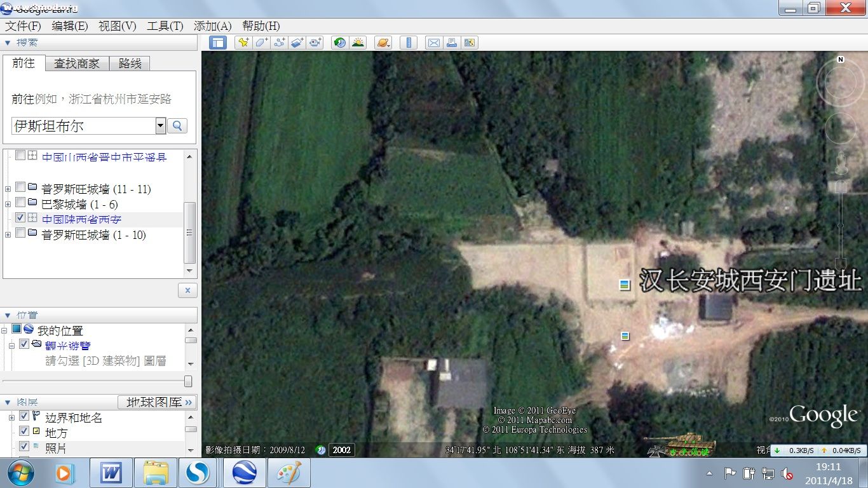The width and height of the screenshot is (868, 488).
Task: Open the historical imagery clock tool
Action: click(x=341, y=43)
